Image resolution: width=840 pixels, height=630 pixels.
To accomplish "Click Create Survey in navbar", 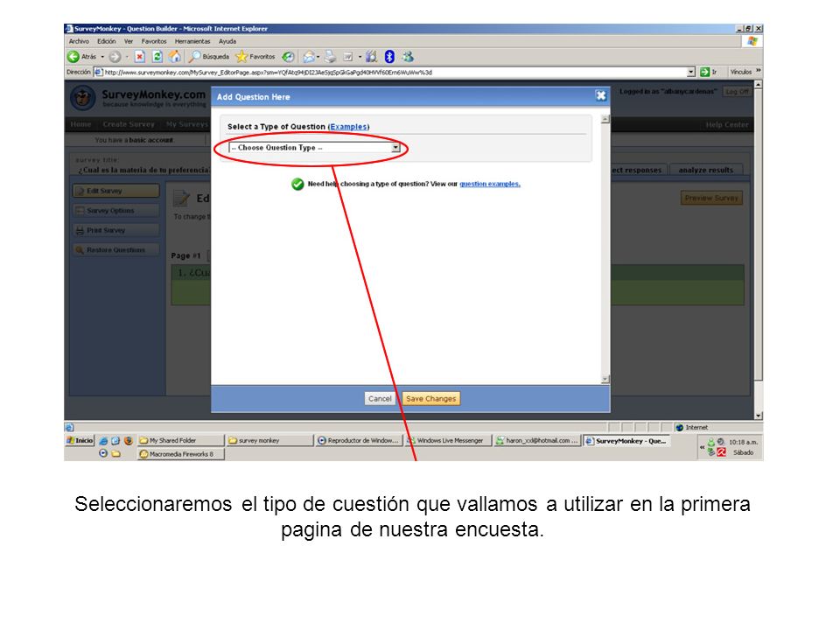I will (129, 124).
